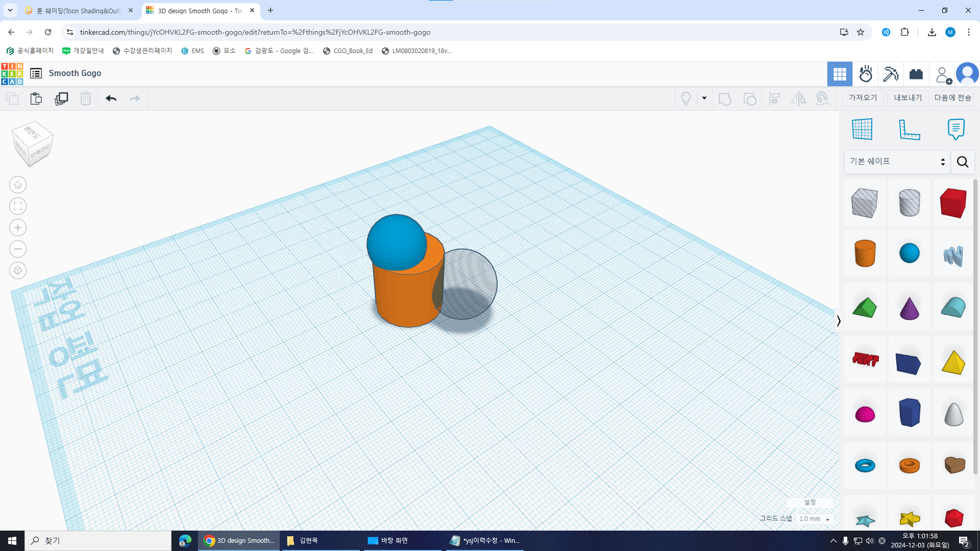Toggle the workplane tool
Screen dimensions: 980x551
862,129
